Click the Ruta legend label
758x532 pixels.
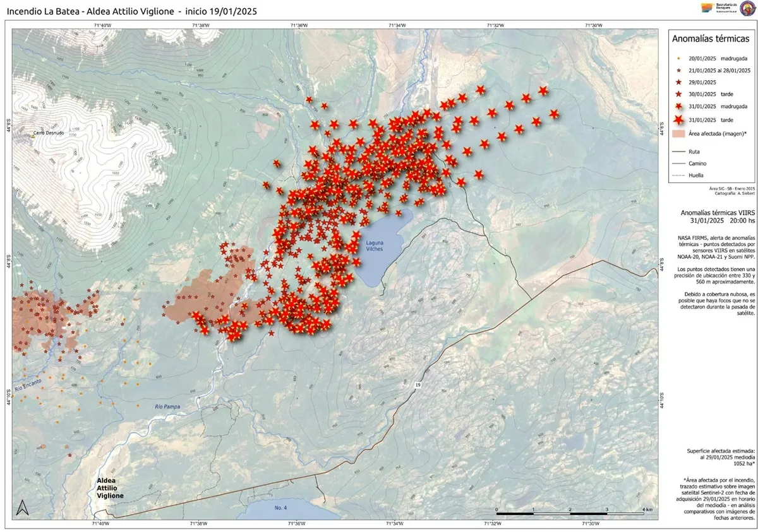click(x=694, y=151)
